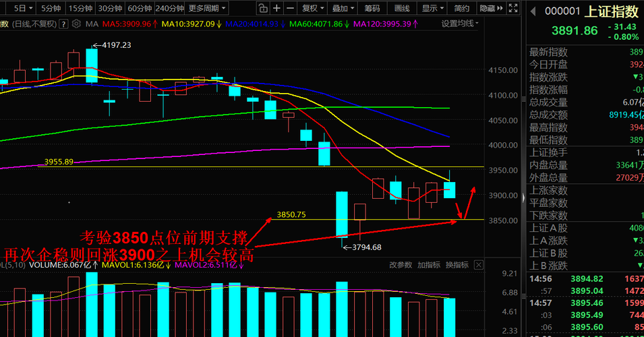
Task: Click MA5:3909.96 indicator value
Action: pos(129,24)
